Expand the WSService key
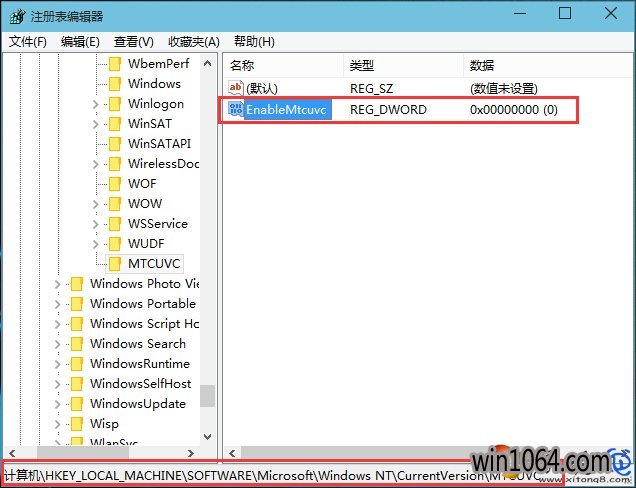 click(96, 224)
